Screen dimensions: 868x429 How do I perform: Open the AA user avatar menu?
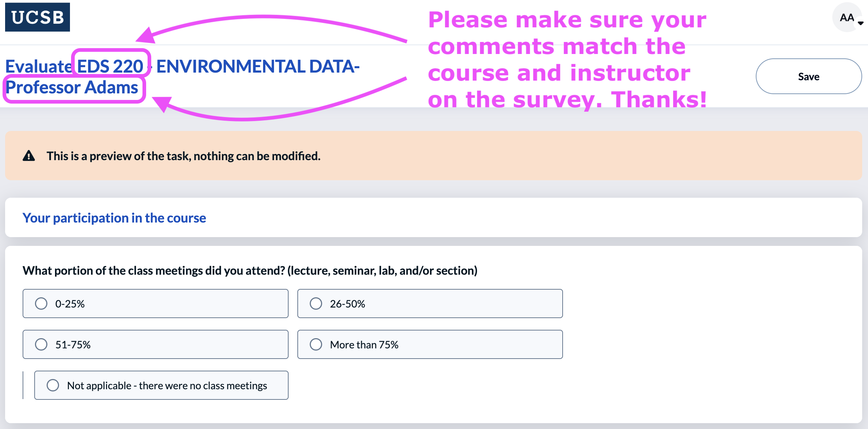pyautogui.click(x=847, y=18)
